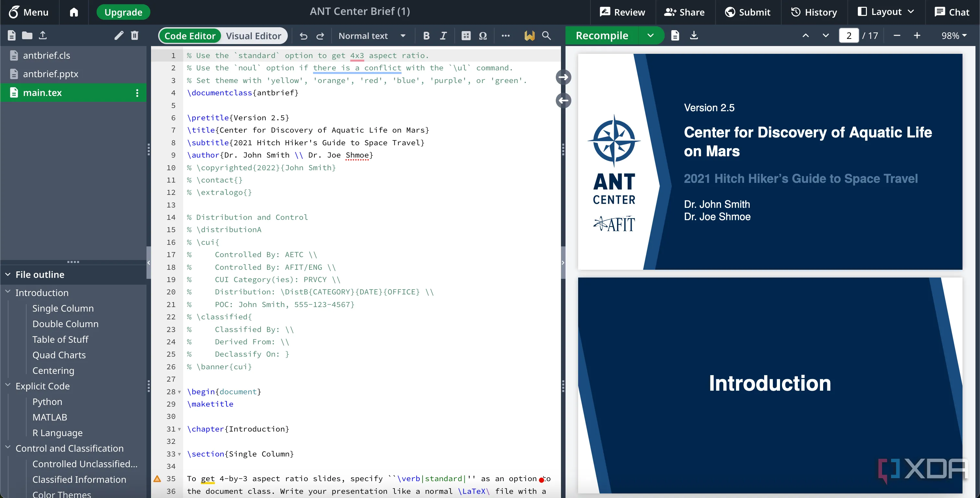Collapse the file sidebar with the left arrow handle
980x498 pixels.
pyautogui.click(x=149, y=263)
